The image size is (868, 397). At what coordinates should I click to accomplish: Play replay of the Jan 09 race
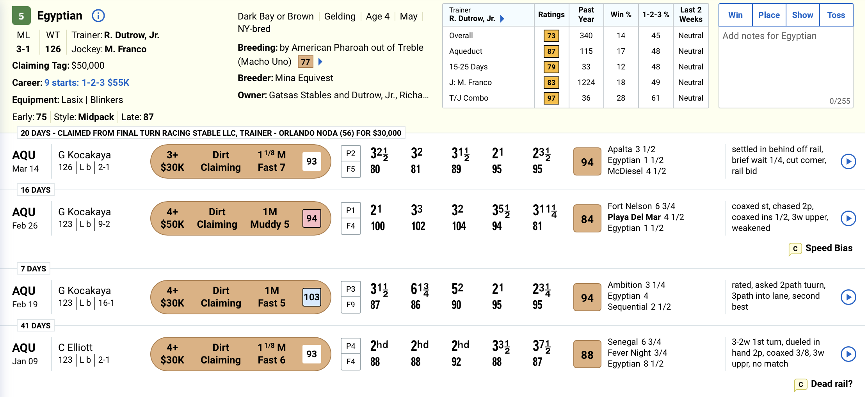pyautogui.click(x=848, y=354)
